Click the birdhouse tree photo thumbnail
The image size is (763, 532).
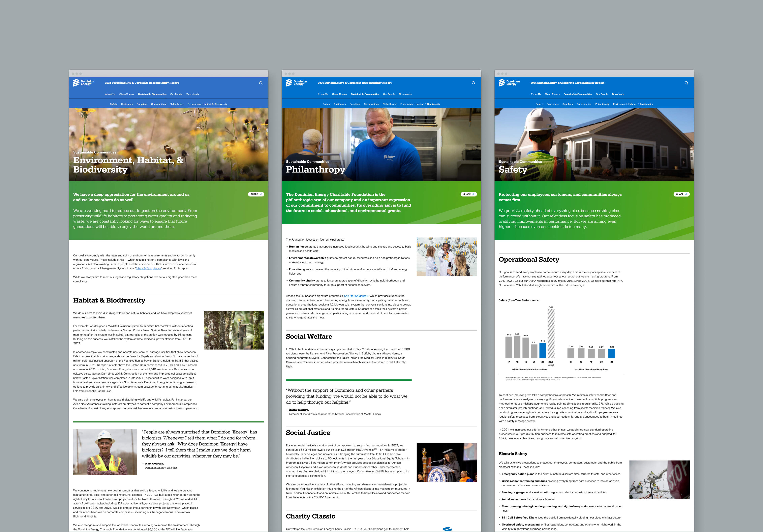(x=234, y=330)
